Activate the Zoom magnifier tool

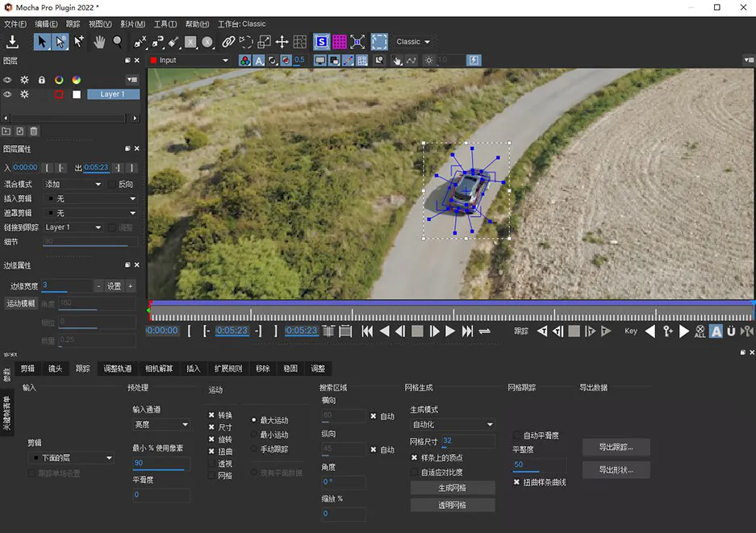point(118,42)
